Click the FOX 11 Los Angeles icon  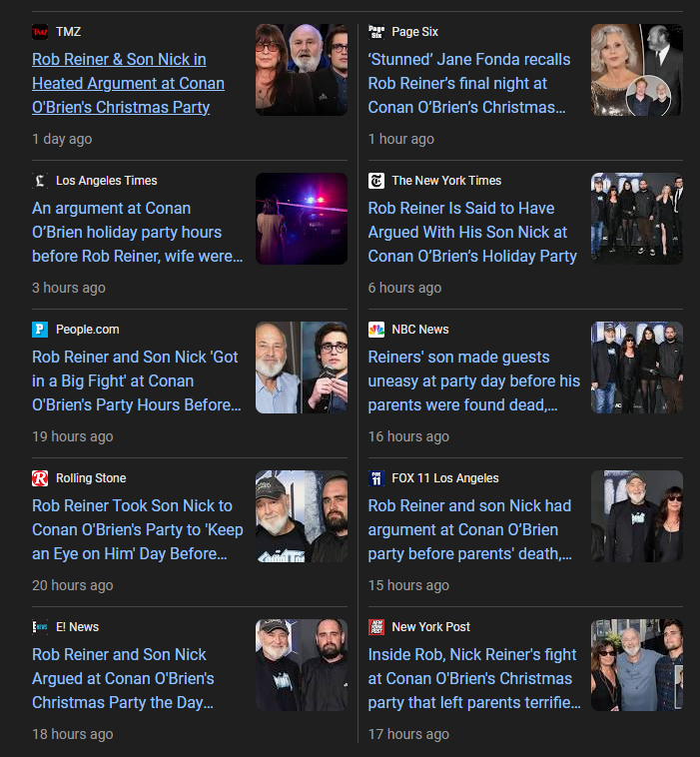pyautogui.click(x=376, y=478)
